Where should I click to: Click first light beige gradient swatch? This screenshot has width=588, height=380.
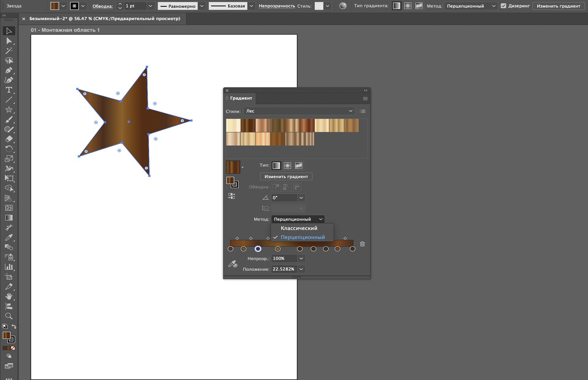233,125
